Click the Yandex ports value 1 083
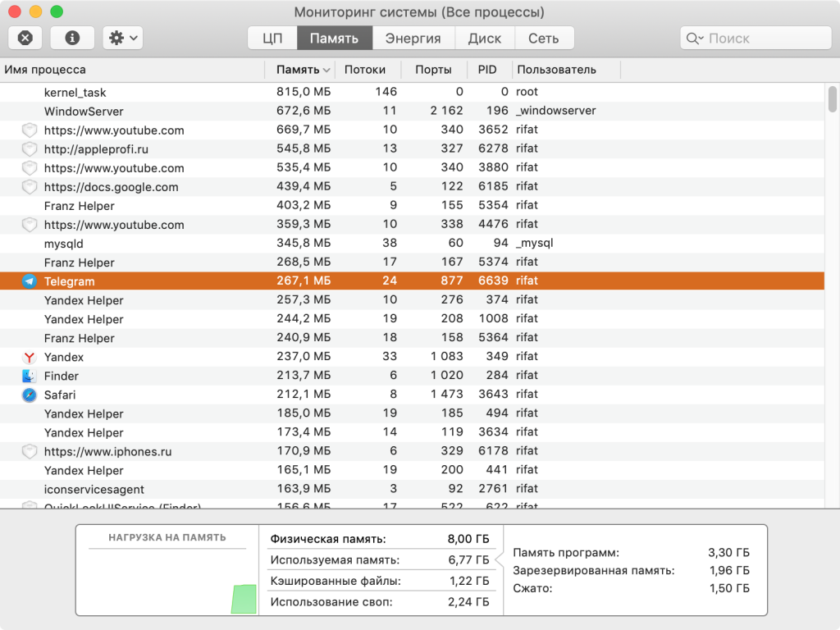Viewport: 840px width, 630px height. (447, 356)
